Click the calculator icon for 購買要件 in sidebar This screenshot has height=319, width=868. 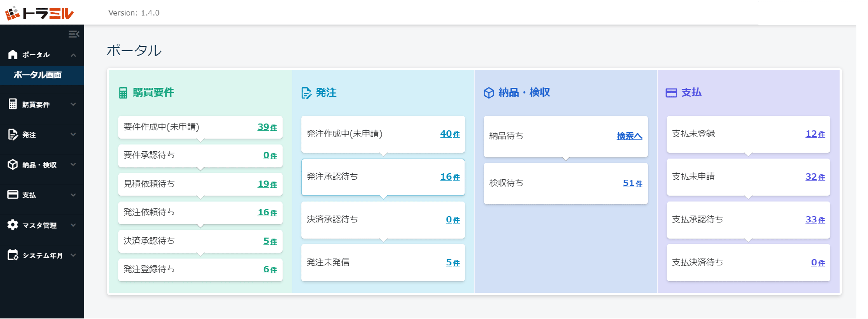(13, 104)
